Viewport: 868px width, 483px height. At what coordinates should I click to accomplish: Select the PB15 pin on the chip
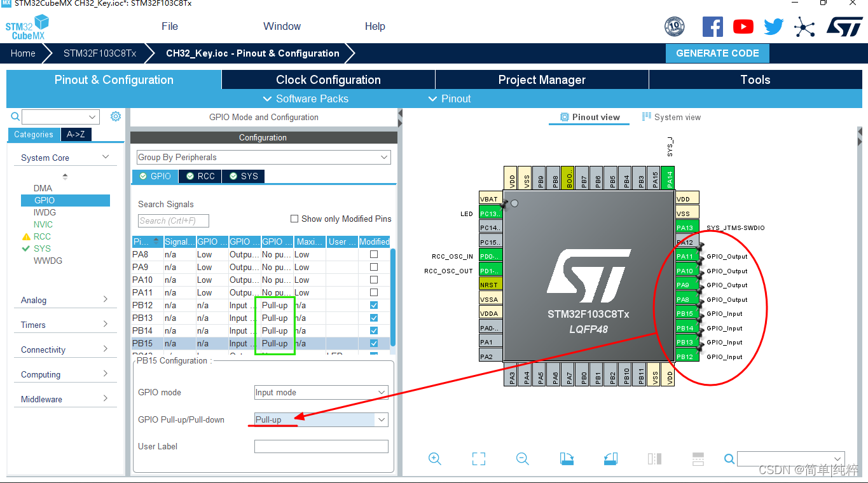click(x=687, y=314)
